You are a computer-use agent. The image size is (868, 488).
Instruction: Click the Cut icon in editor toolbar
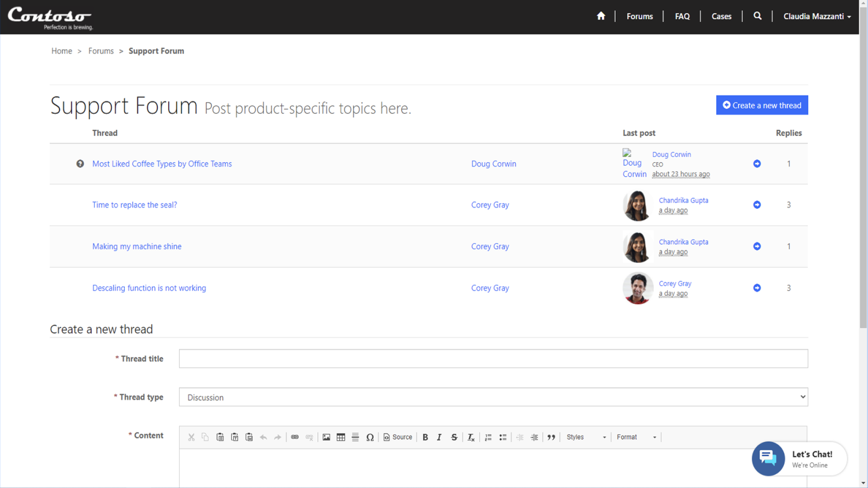tap(191, 437)
